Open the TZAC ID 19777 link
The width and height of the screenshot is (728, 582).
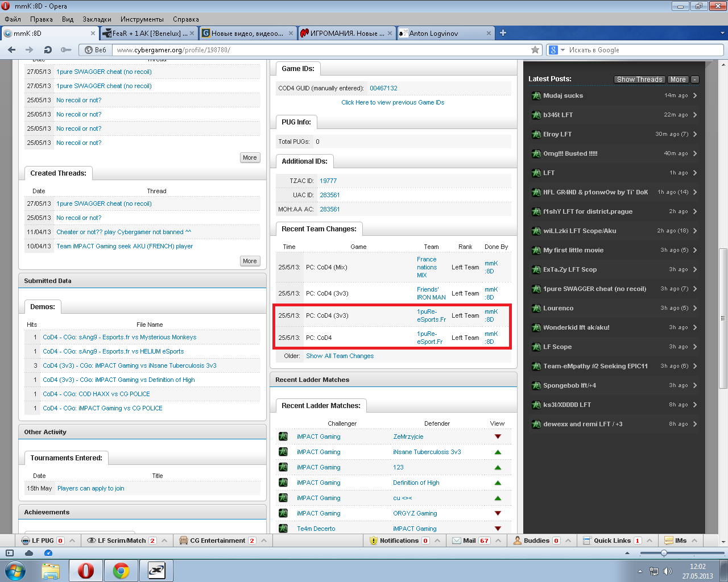tap(328, 181)
